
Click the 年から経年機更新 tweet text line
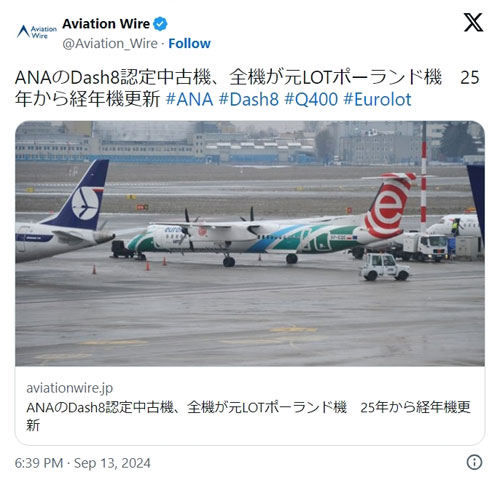pyautogui.click(x=88, y=99)
